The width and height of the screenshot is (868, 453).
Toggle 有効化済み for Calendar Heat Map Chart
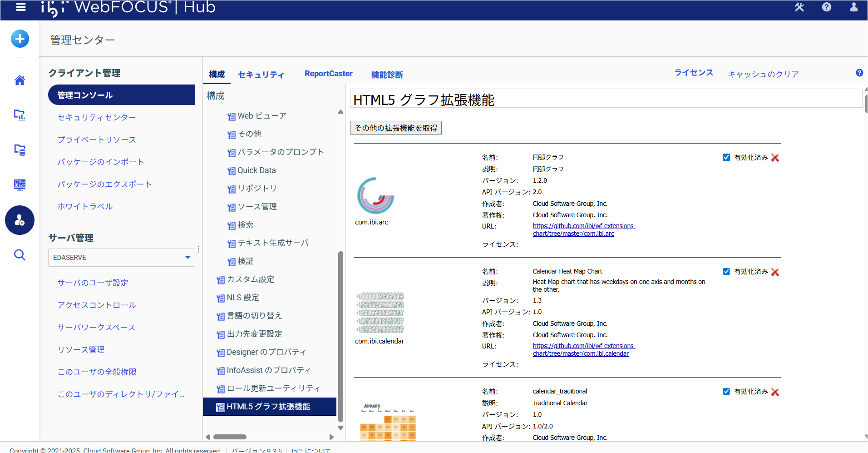pyautogui.click(x=726, y=271)
